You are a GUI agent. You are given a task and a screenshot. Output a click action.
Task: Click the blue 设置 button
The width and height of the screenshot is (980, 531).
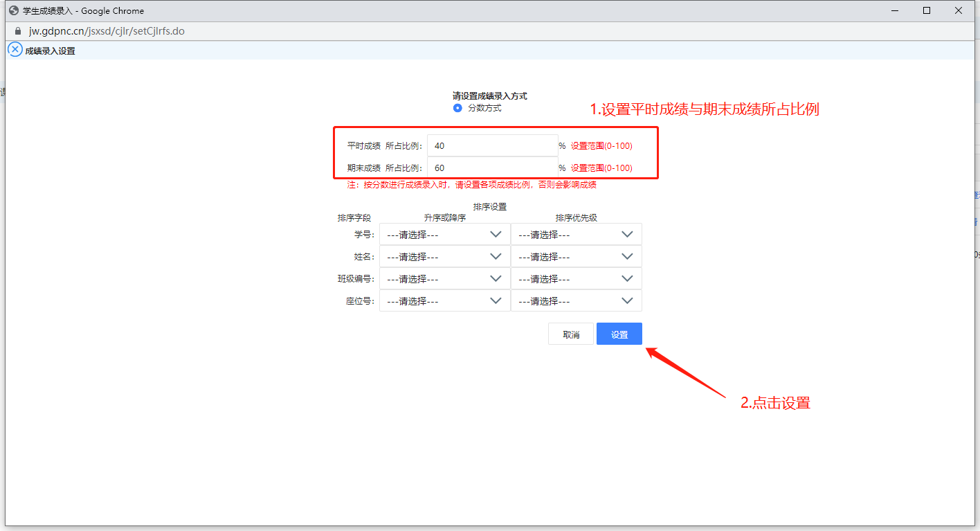coord(619,334)
